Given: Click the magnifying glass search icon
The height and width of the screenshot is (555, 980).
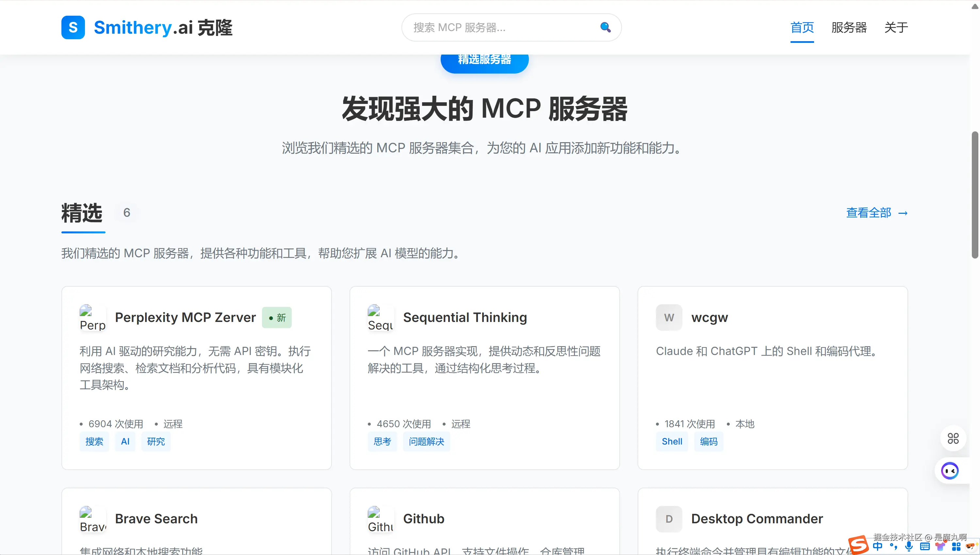Looking at the screenshot, I should [605, 27].
